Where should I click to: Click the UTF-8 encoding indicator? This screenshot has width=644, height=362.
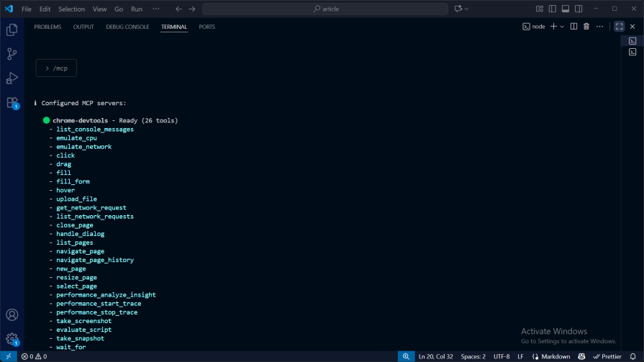tap(502, 356)
